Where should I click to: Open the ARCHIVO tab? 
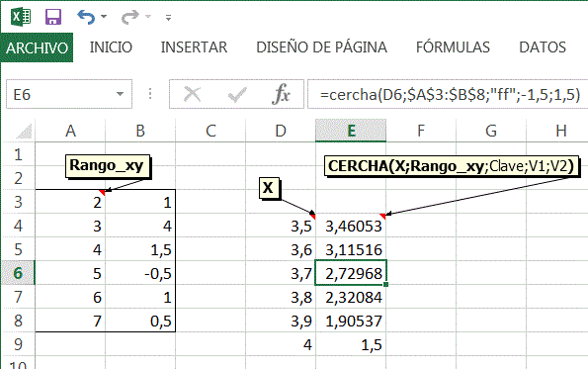(37, 47)
